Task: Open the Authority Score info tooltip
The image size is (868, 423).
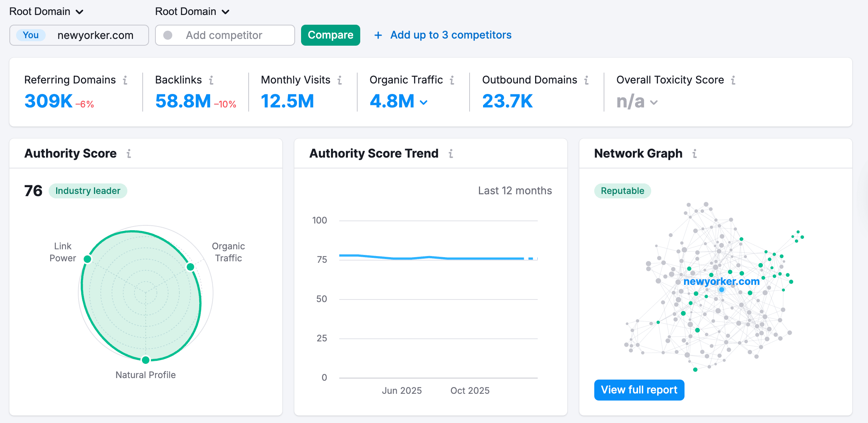Action: point(129,153)
